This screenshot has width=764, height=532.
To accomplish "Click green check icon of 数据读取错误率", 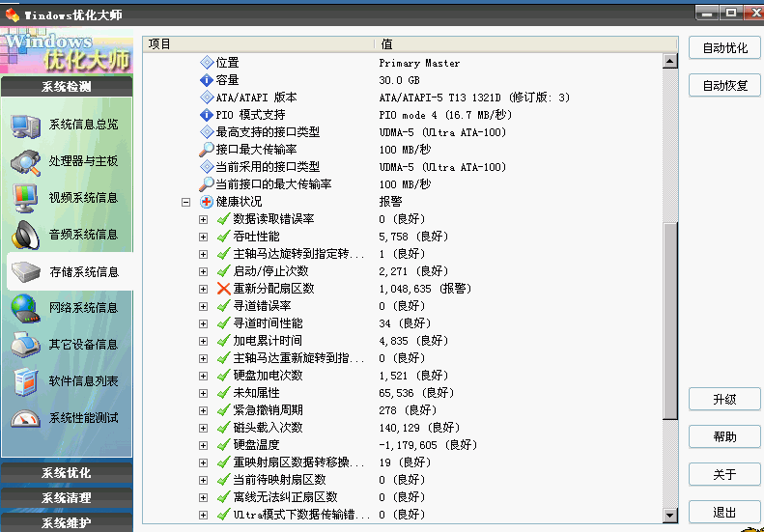I will 224,219.
